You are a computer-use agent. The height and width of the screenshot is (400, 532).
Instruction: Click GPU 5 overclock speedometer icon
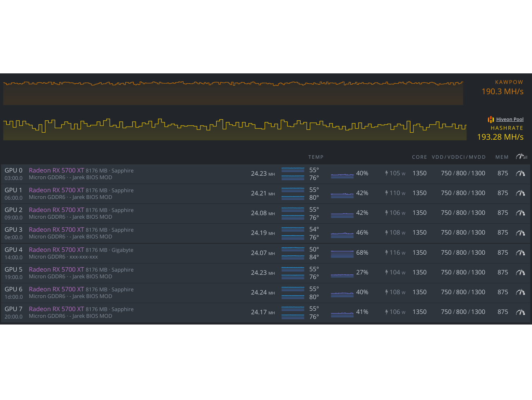click(520, 272)
